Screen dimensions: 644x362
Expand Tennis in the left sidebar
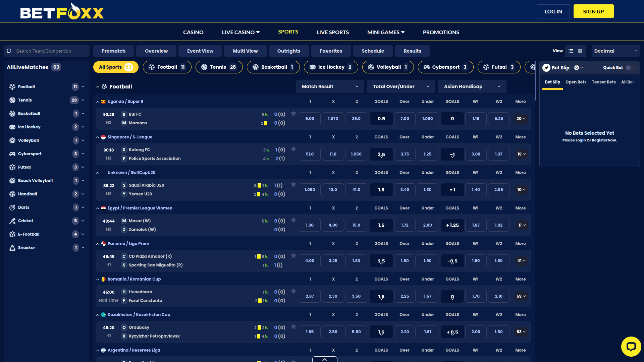[83, 100]
